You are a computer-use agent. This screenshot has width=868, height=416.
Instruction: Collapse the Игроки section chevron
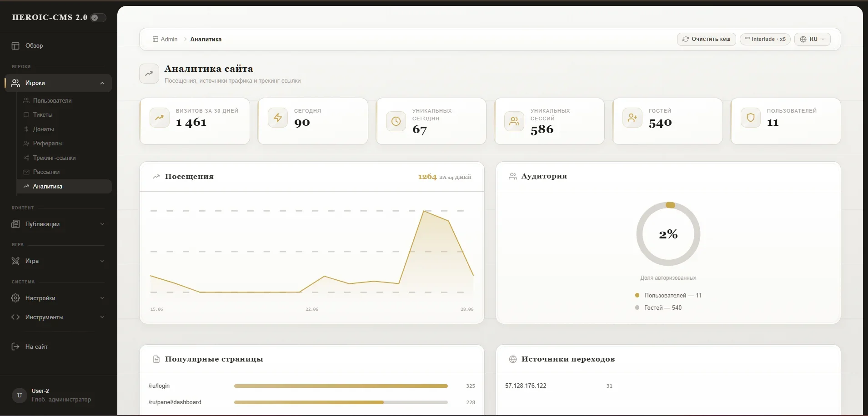coord(102,83)
